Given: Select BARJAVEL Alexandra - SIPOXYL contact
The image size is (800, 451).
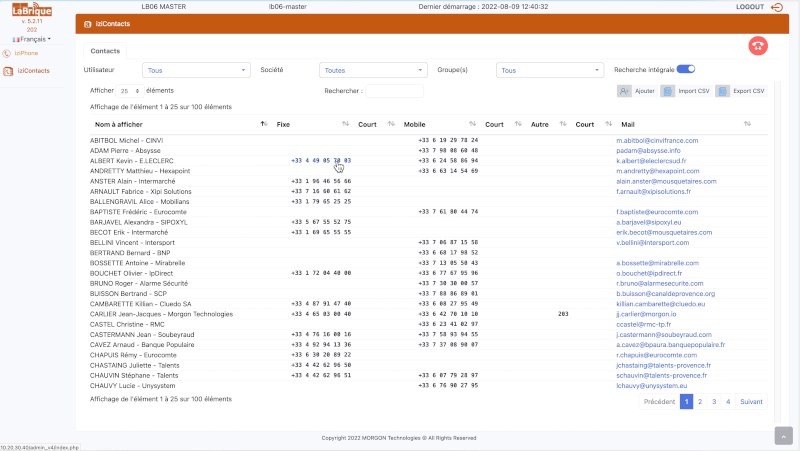Looking at the screenshot, I should click(139, 222).
